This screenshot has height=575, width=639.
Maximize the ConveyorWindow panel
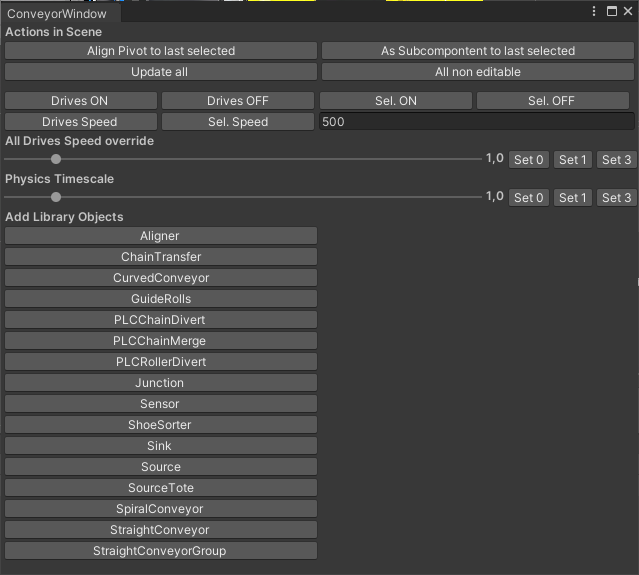[x=611, y=11]
